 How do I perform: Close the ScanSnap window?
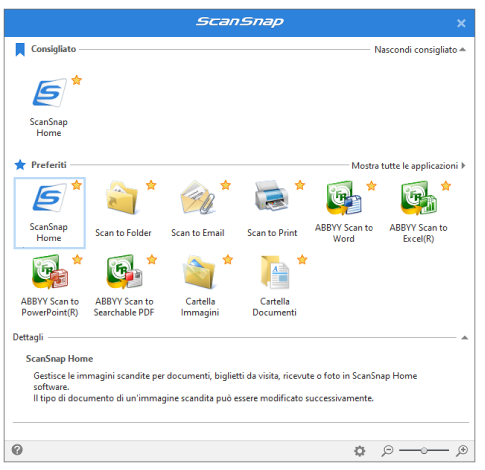[x=461, y=23]
